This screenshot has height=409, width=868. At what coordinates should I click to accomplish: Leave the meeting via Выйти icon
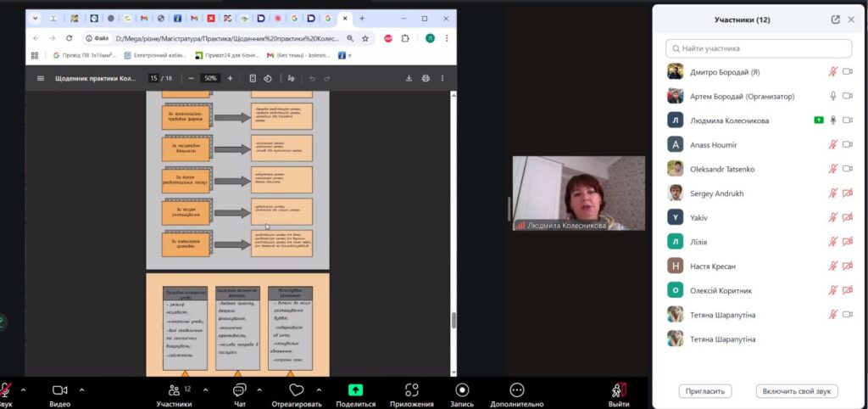click(x=620, y=389)
